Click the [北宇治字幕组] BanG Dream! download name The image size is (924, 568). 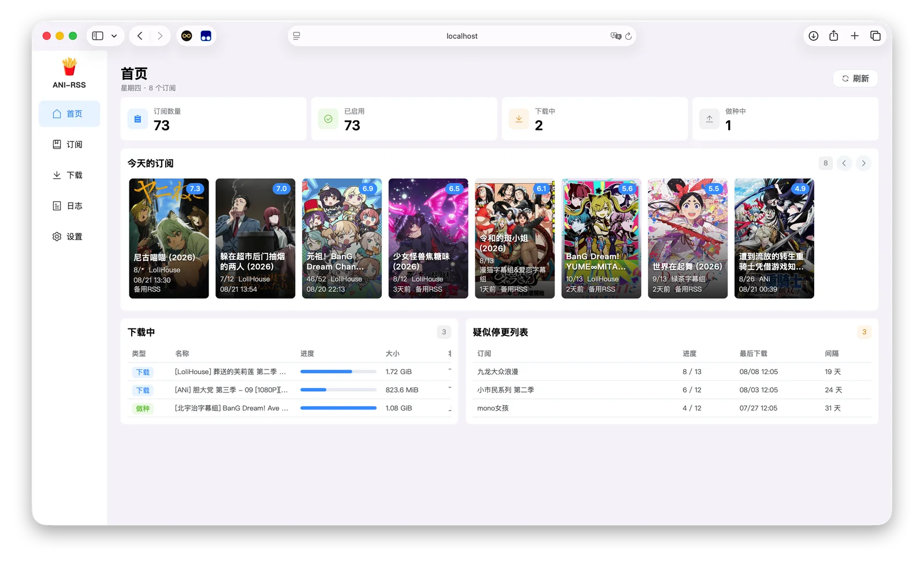point(232,408)
